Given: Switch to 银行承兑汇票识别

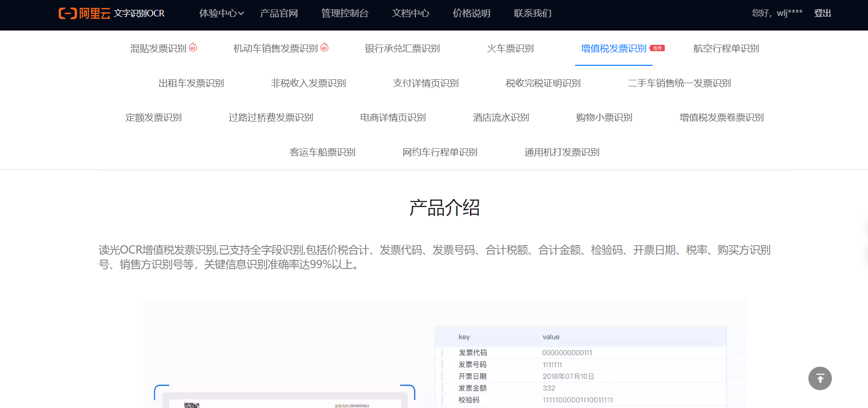Looking at the screenshot, I should click(x=402, y=48).
